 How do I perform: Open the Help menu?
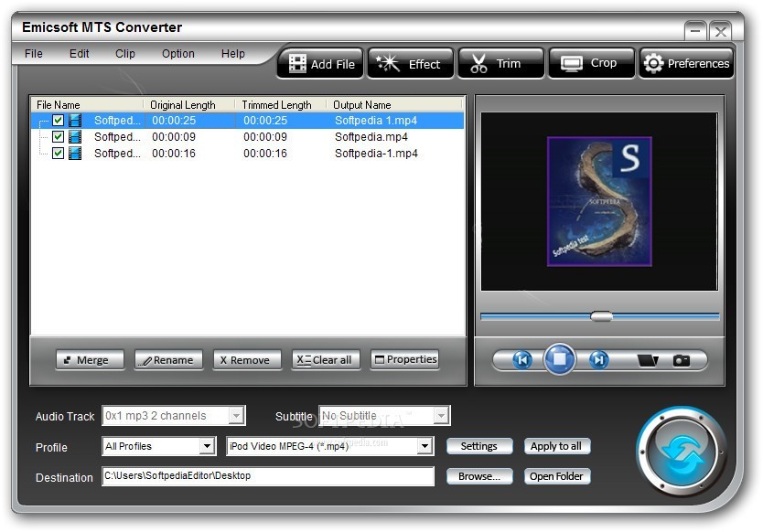point(233,54)
